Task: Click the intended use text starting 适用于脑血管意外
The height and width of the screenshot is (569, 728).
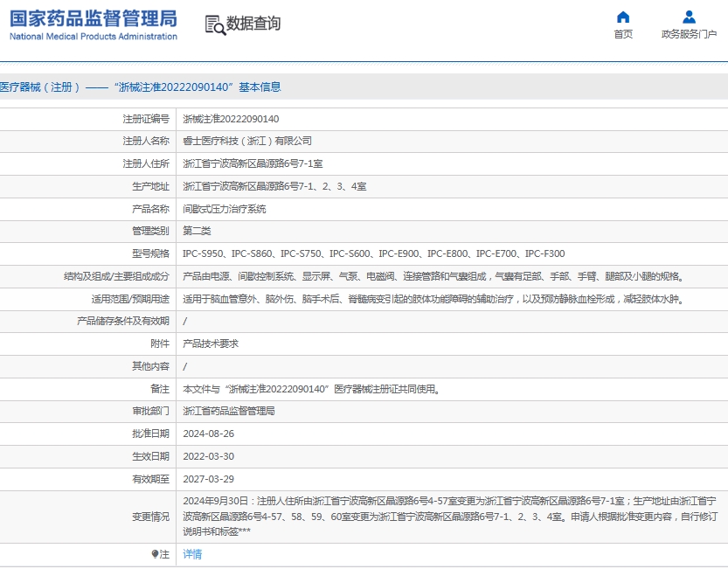Action: point(433,299)
